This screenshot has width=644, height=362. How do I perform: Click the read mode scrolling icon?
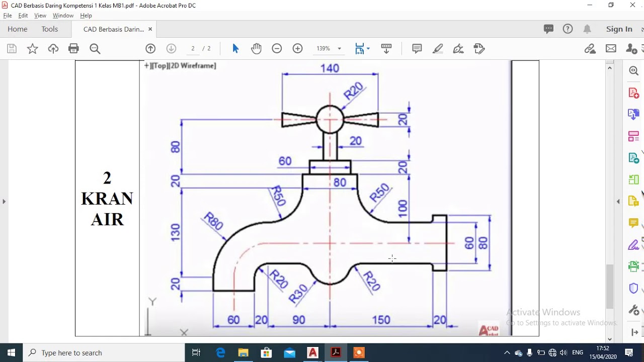tap(386, 49)
